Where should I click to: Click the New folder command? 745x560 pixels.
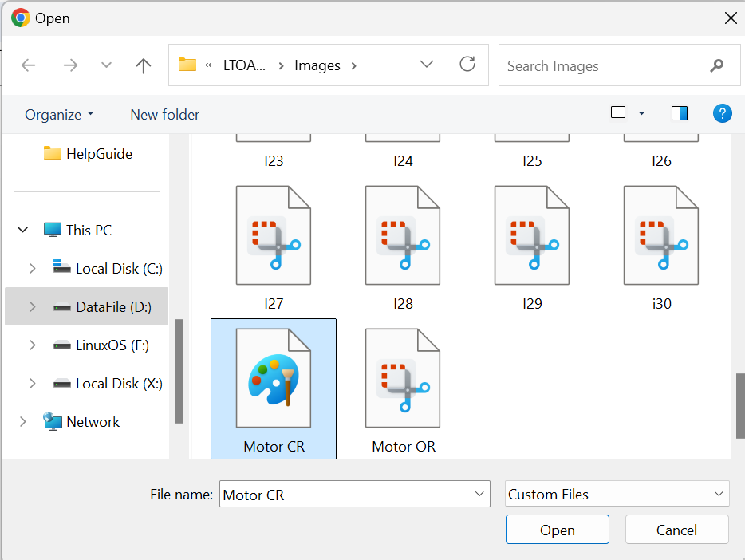coord(164,114)
